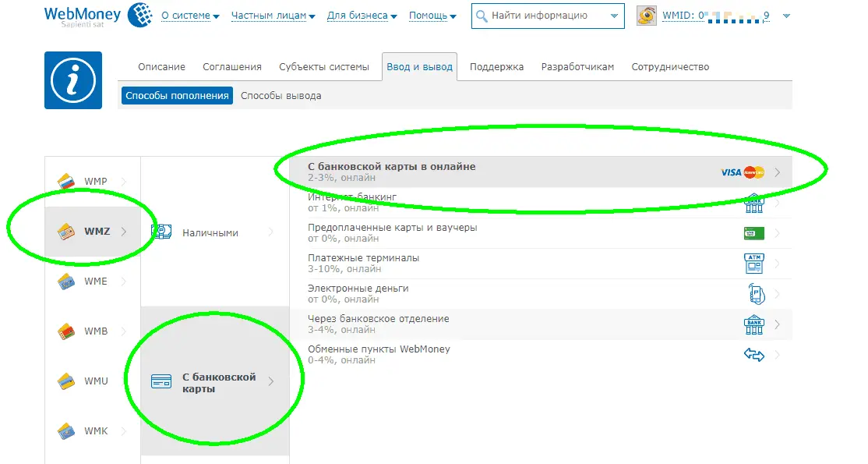The width and height of the screenshot is (868, 464).
Task: Open the О системе dropdown menu
Action: tap(190, 16)
